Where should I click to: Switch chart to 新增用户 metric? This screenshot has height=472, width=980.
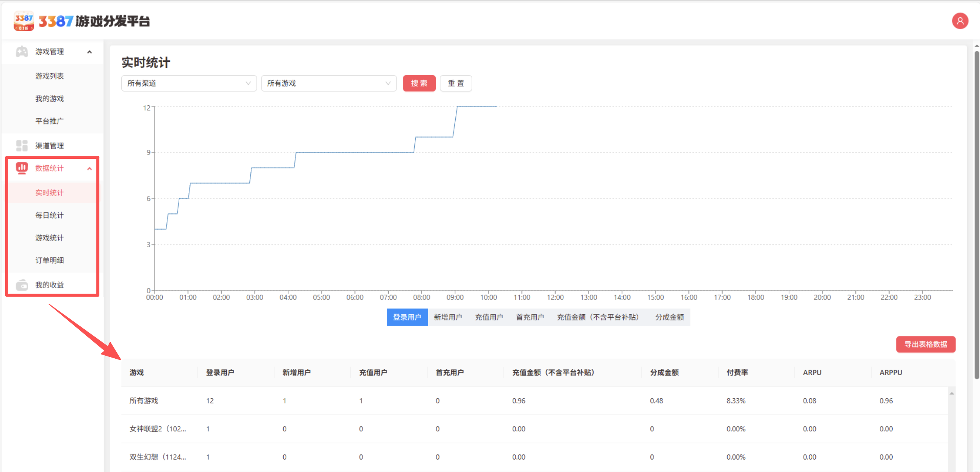pyautogui.click(x=448, y=317)
